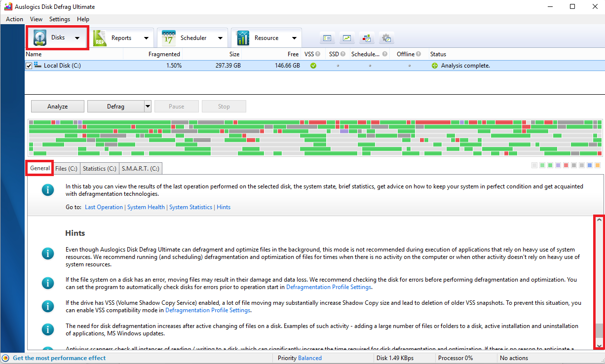This screenshot has width=605, height=364.
Task: Click the Scheduler calendar icon
Action: coord(169,38)
